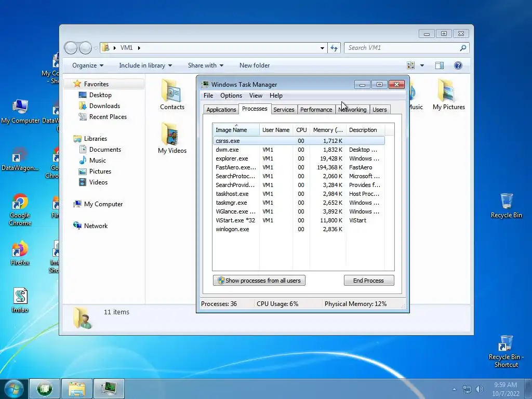This screenshot has height=399, width=532.
Task: Select Documents under Libraries
Action: (x=105, y=149)
